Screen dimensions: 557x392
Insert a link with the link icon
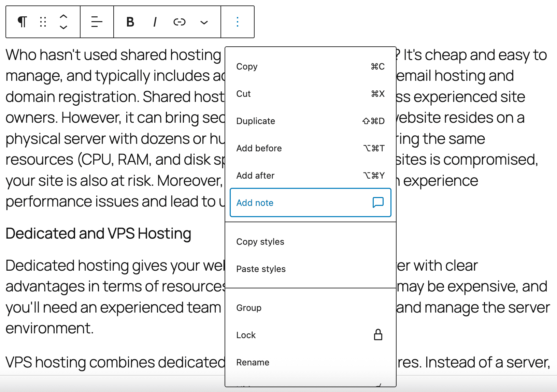click(x=179, y=21)
